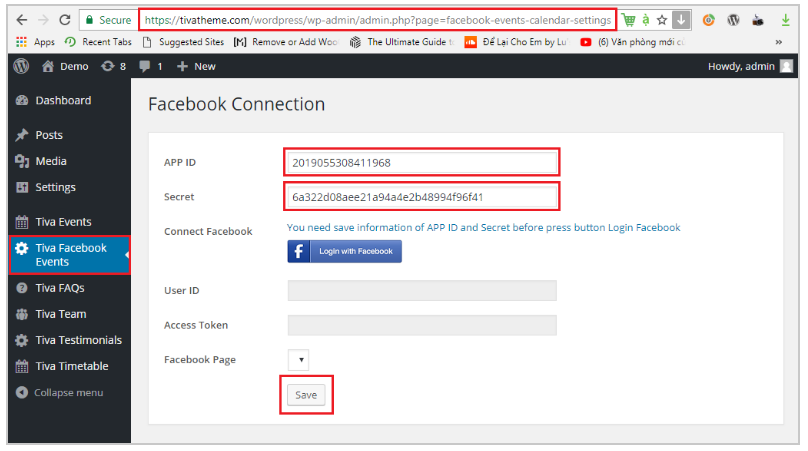The image size is (808, 451).
Task: Open the Apps bookmarks shortcut
Action: 35,42
